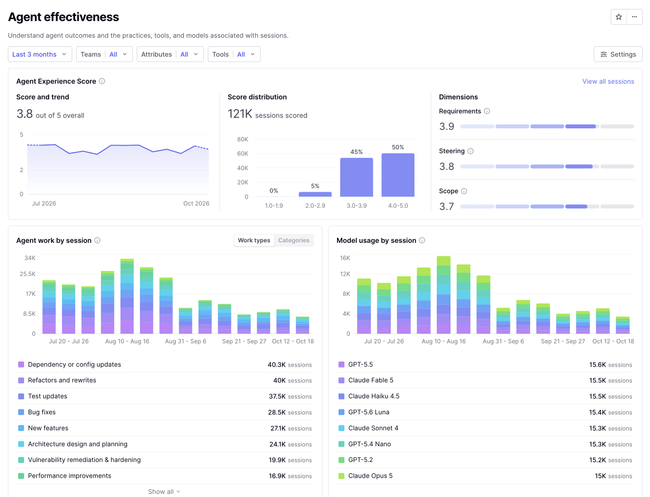
Task: Expand the Attributes filter dropdown
Action: pos(170,54)
